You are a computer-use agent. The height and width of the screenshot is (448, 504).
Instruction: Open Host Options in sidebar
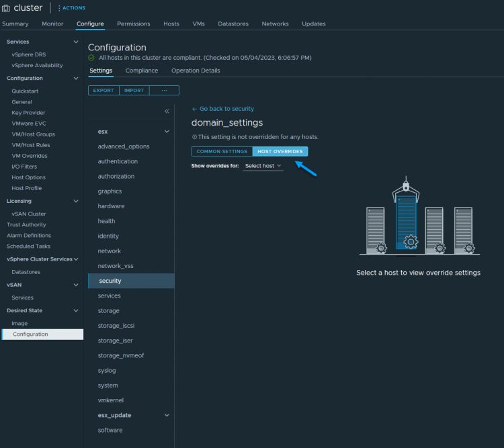(x=28, y=177)
